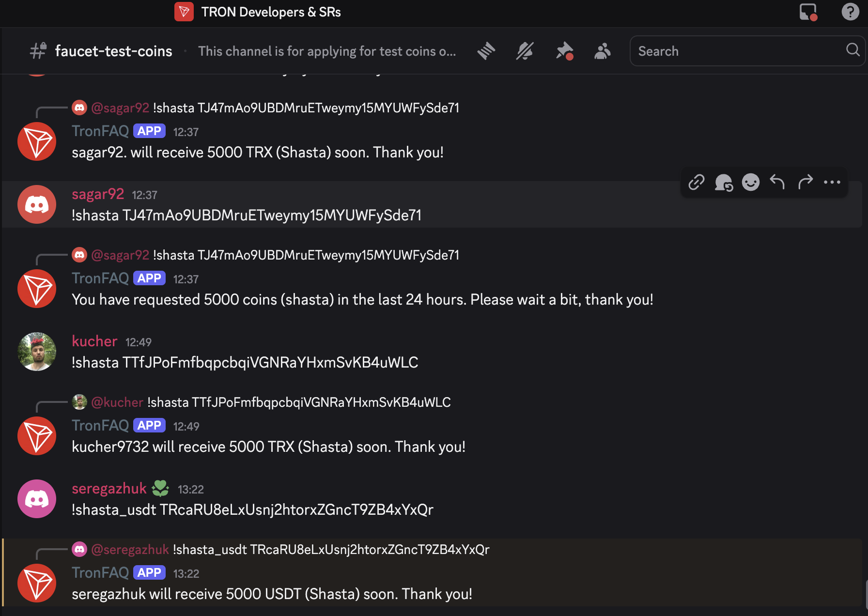Click the kucher username link
This screenshot has width=868, height=616.
(x=94, y=341)
